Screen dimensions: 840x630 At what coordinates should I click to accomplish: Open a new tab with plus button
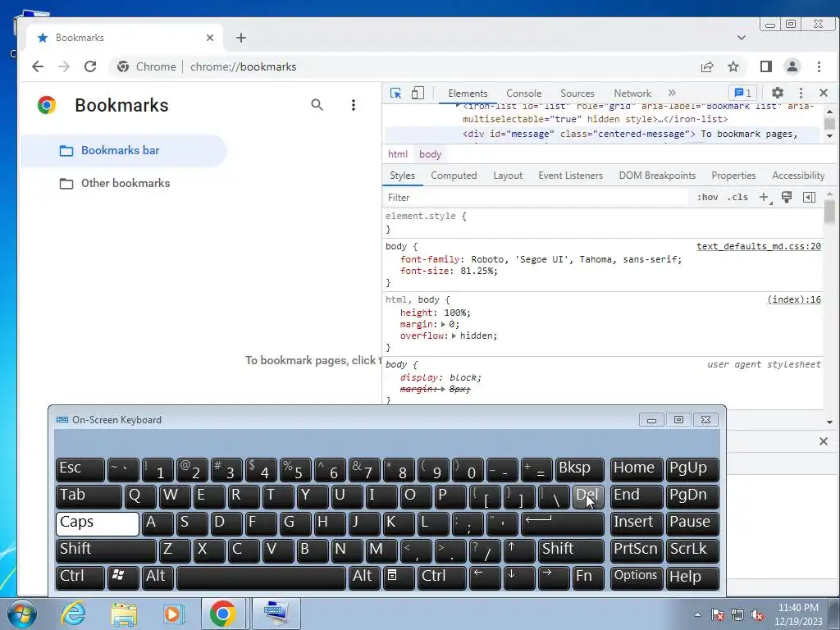tap(241, 38)
